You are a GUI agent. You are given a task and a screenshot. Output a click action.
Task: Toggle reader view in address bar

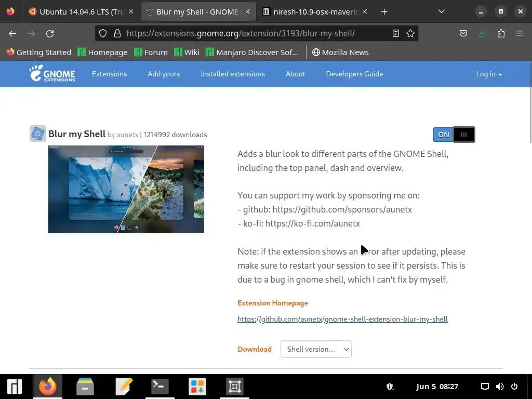pyautogui.click(x=395, y=33)
